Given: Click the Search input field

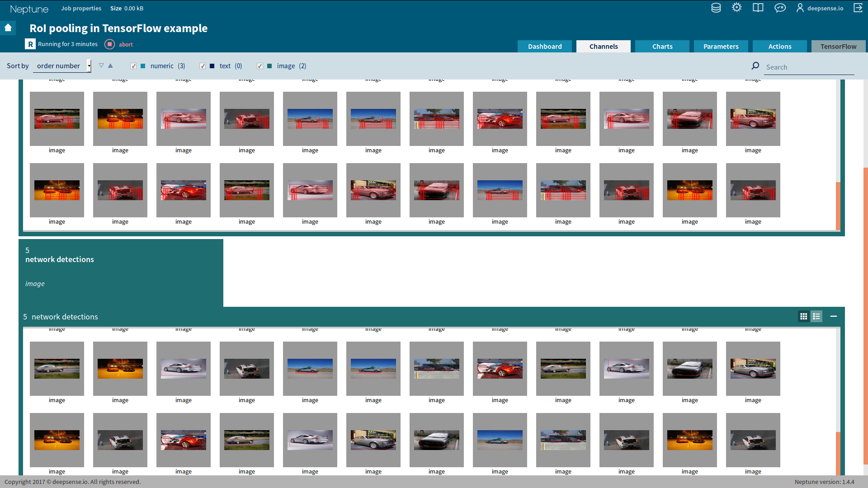Looking at the screenshot, I should click(809, 67).
